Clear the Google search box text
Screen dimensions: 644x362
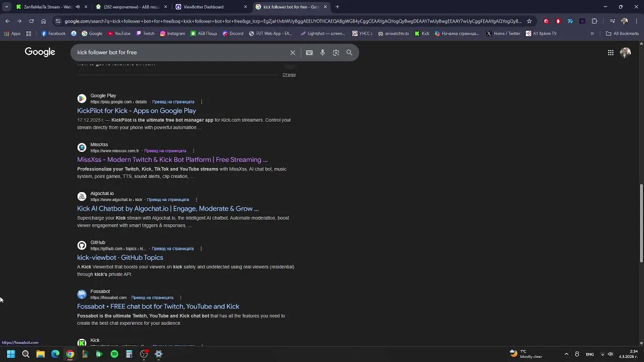(292, 52)
